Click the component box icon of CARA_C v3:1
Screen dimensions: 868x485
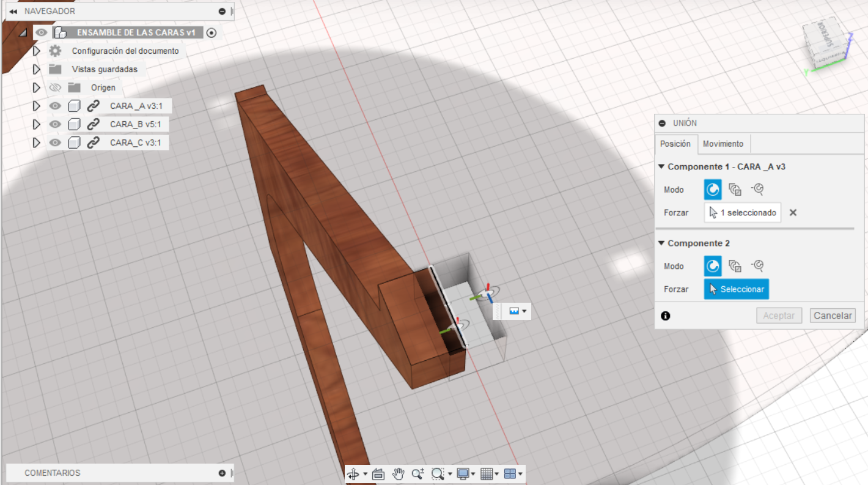pos(74,143)
